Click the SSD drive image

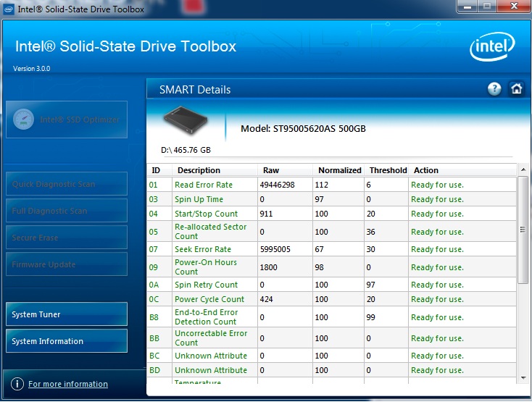coord(186,122)
